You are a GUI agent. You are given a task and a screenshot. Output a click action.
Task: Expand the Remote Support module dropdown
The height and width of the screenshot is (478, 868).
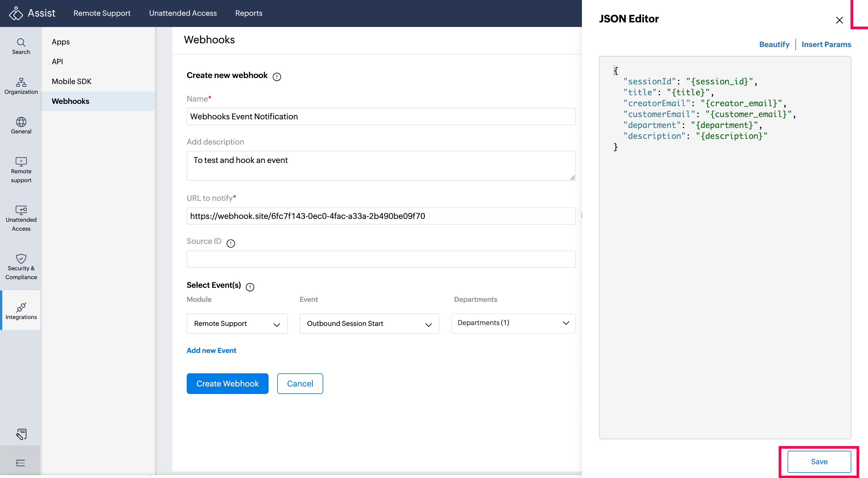pos(237,323)
